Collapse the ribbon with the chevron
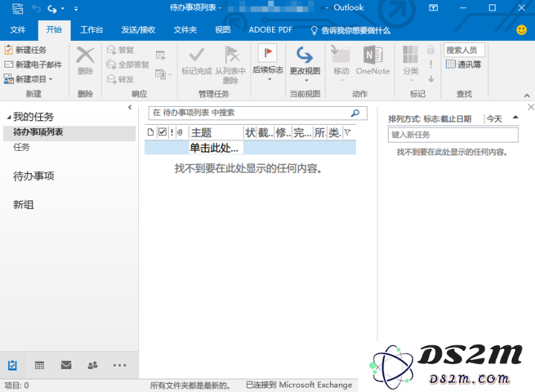Screen dimensions: 535x392 (527, 96)
